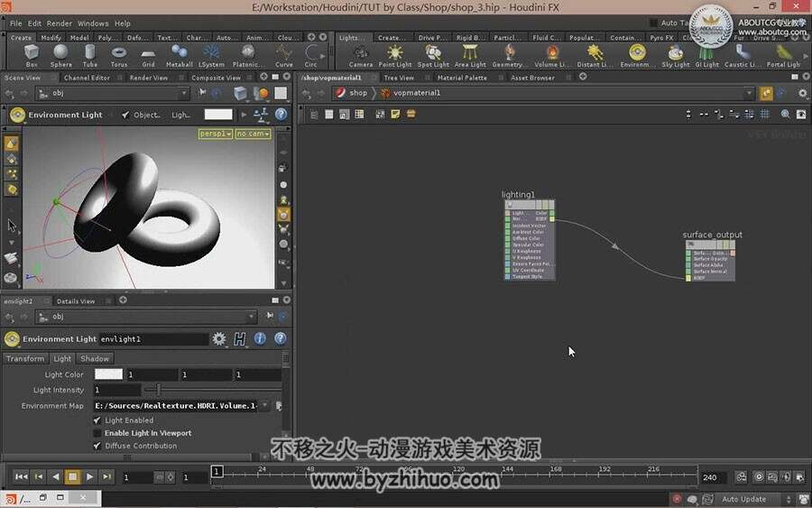Click the Play forward button
Image resolution: width=812 pixels, height=508 pixels.
[89, 476]
